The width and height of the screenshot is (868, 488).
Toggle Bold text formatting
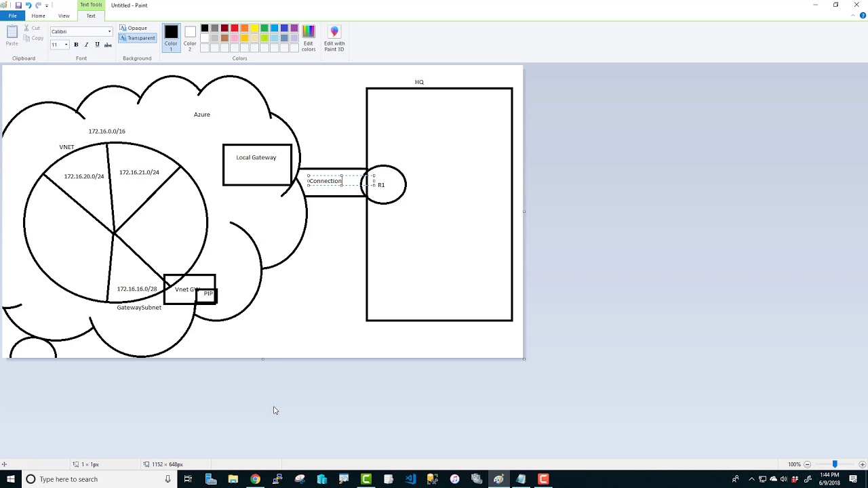pyautogui.click(x=76, y=45)
